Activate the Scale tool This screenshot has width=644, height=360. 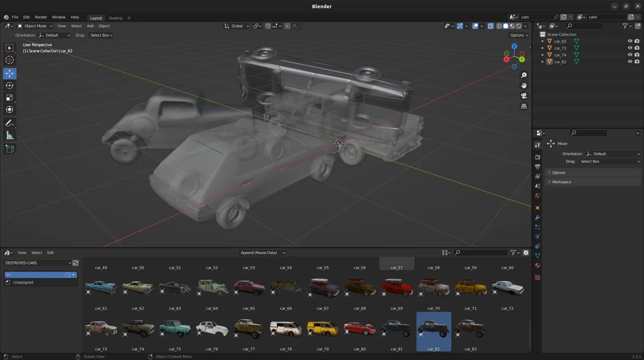click(x=10, y=98)
